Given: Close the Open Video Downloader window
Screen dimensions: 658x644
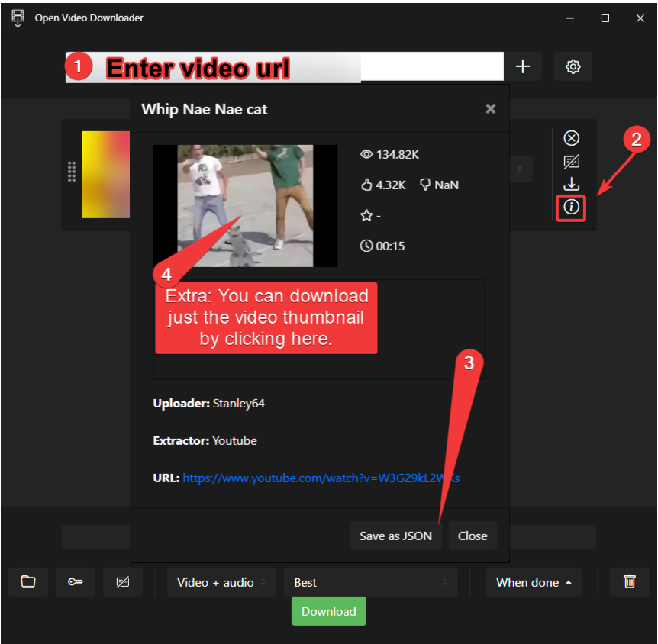Looking at the screenshot, I should tap(640, 18).
